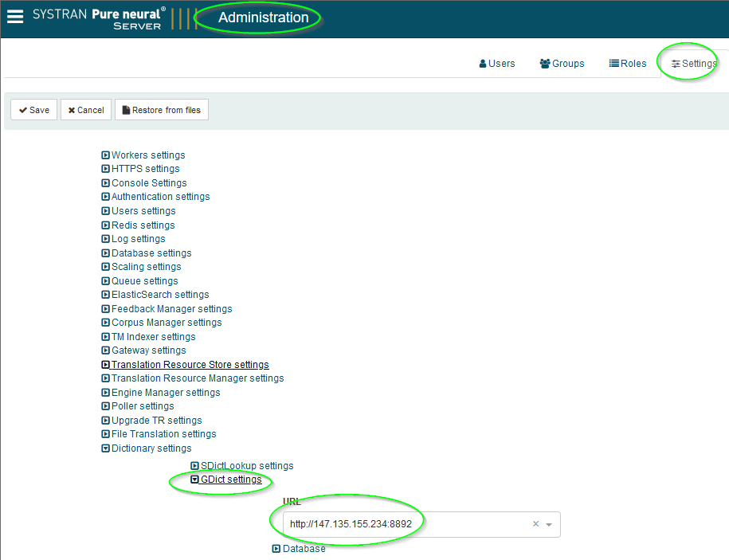Open Workers settings link
The height and width of the screenshot is (560, 729).
[148, 155]
